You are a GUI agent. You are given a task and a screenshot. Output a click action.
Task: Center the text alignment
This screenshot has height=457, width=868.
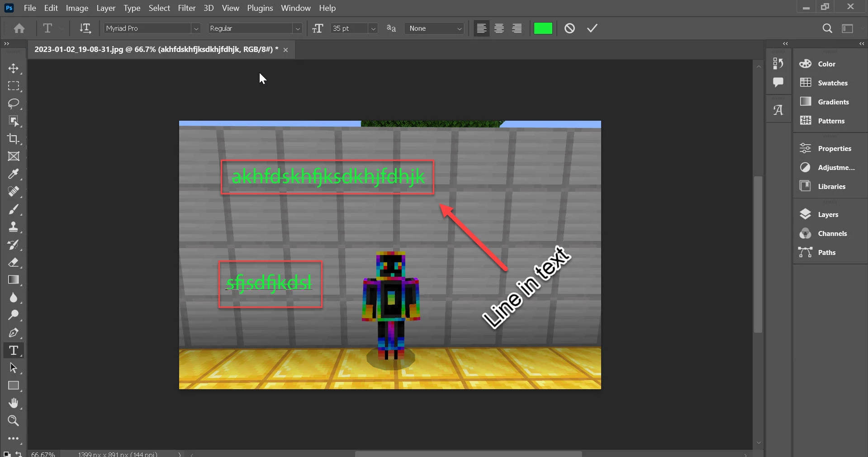499,28
